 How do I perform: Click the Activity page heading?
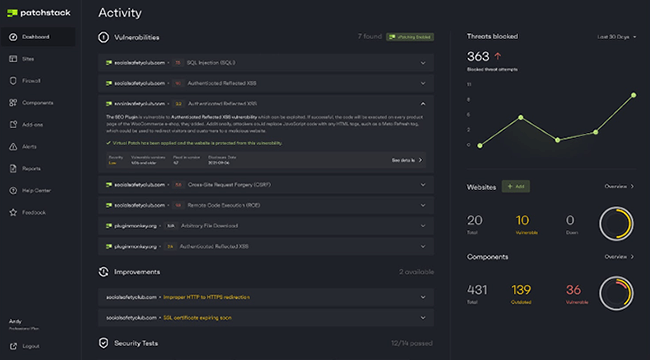click(x=120, y=13)
